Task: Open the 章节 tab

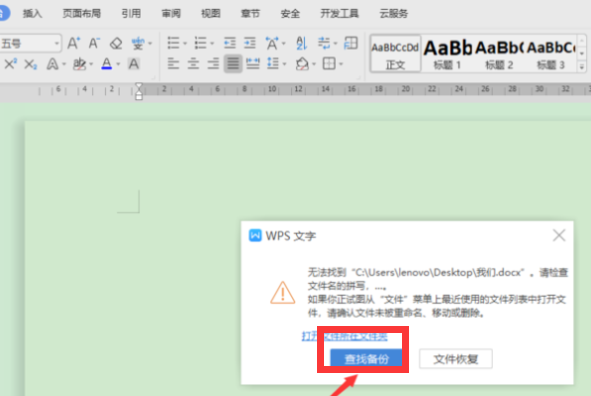Action: 250,14
